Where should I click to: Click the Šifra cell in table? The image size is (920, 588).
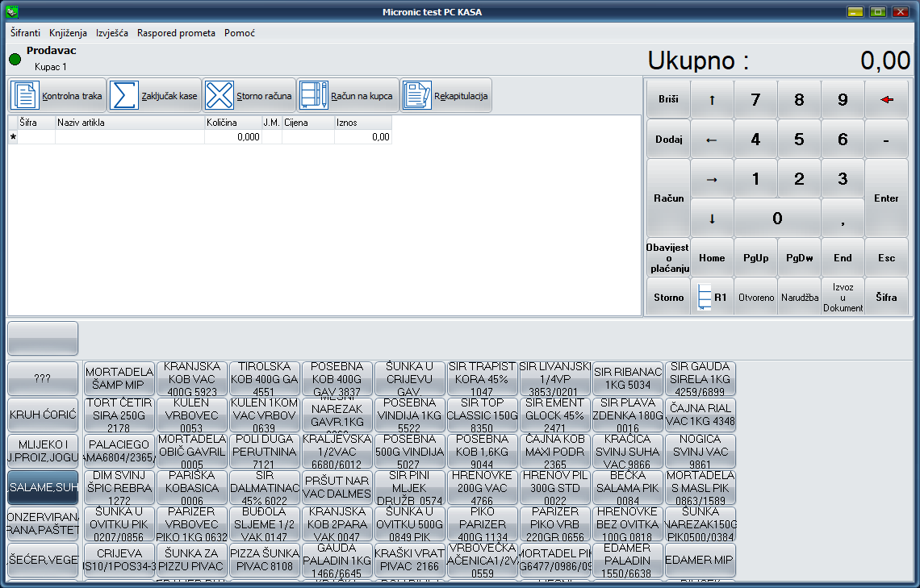(x=36, y=137)
